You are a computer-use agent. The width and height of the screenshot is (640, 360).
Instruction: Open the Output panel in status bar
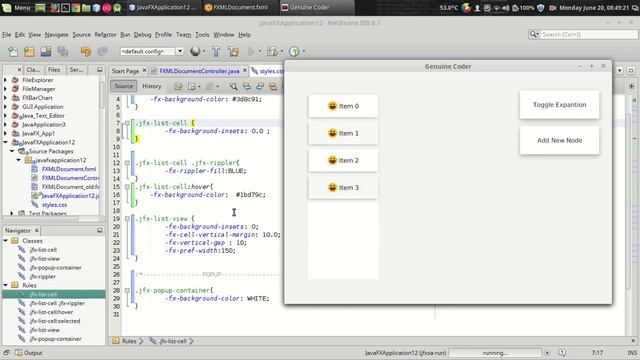coord(29,353)
